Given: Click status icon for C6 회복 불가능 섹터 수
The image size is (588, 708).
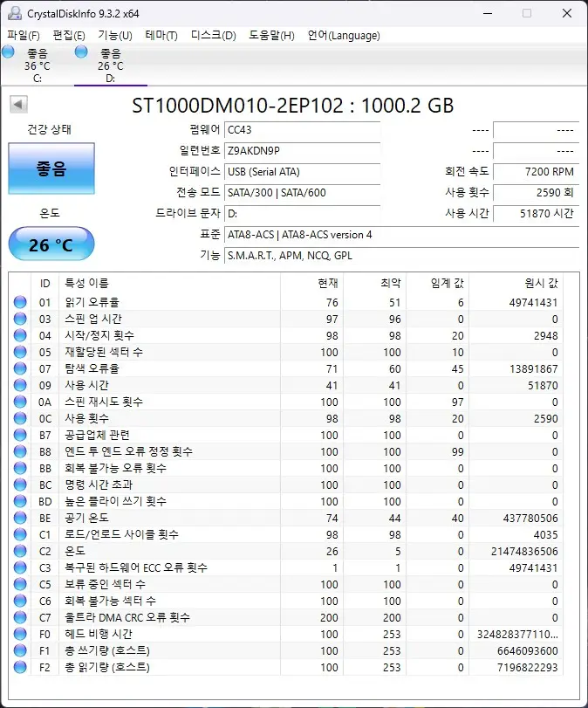Looking at the screenshot, I should [x=20, y=601].
